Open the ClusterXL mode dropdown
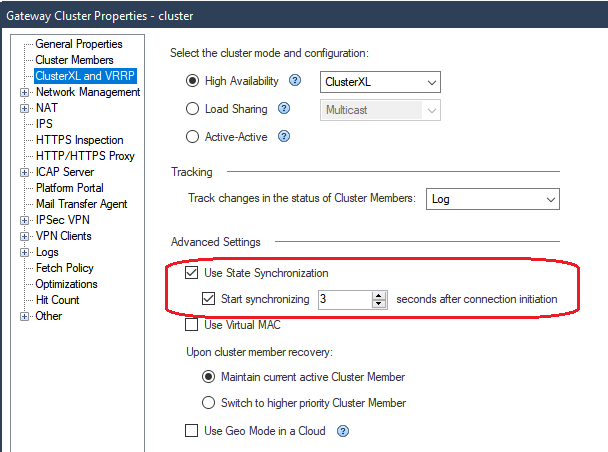608x452 pixels. tap(380, 82)
